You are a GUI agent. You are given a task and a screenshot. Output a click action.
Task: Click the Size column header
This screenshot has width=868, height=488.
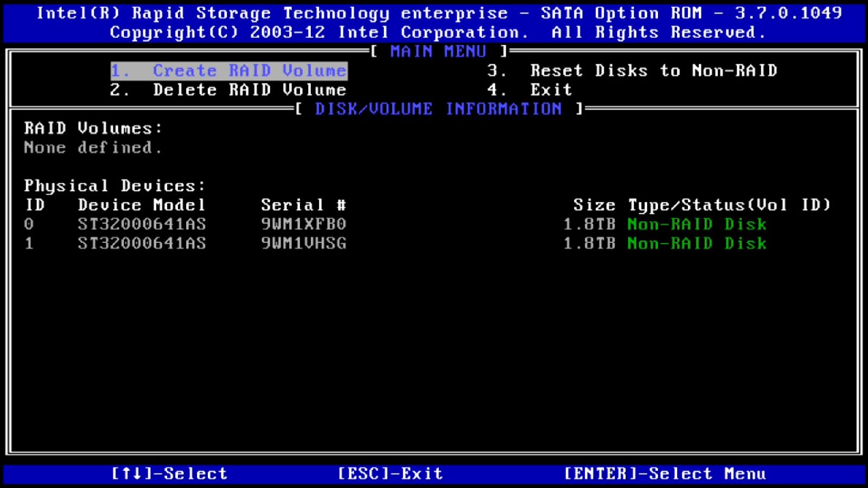(x=593, y=204)
